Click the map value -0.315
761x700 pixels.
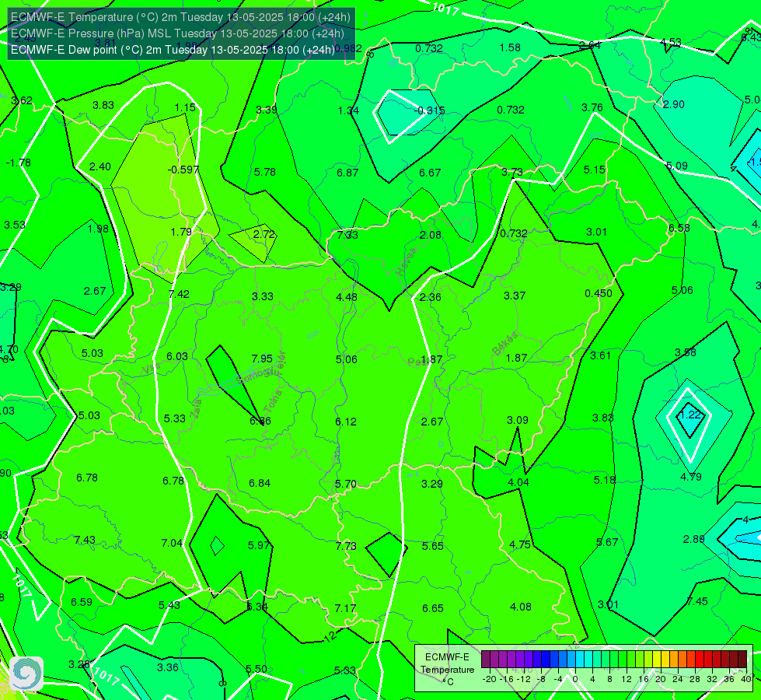point(429,110)
